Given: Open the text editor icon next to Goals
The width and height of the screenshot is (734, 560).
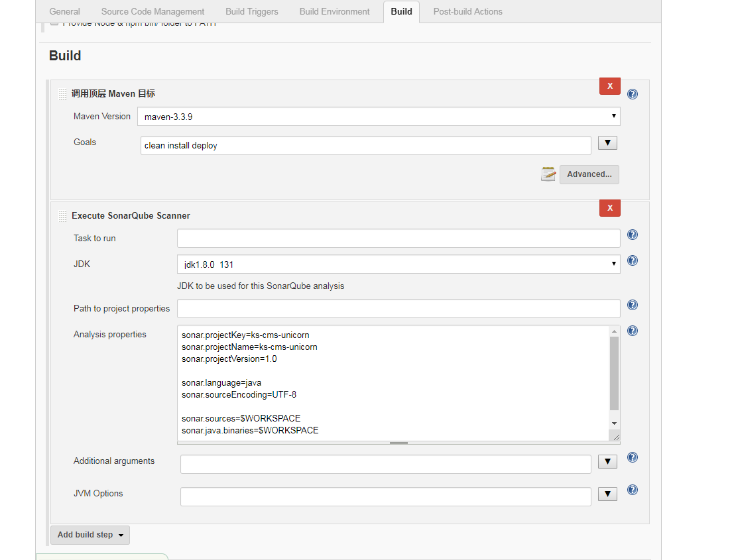Looking at the screenshot, I should [548, 174].
